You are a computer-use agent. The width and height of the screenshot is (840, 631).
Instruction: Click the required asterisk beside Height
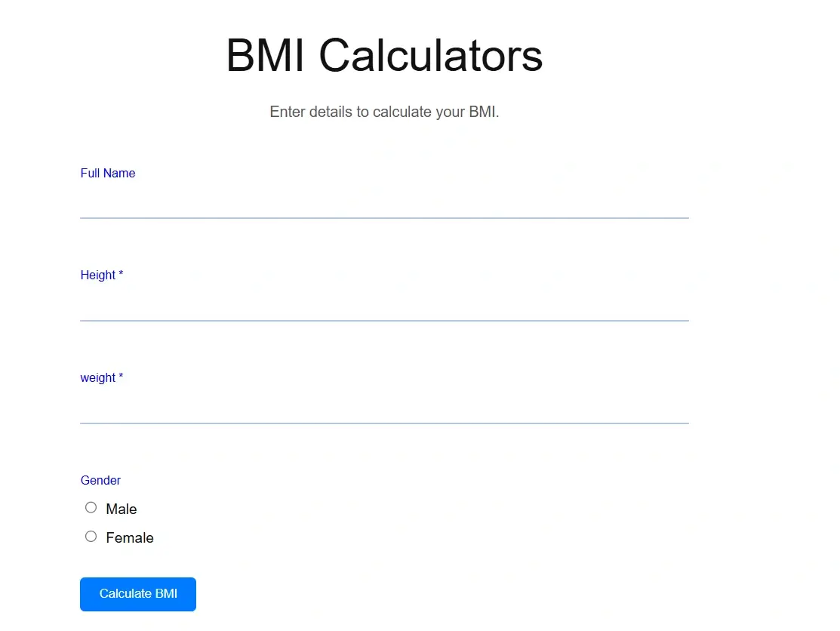coord(121,275)
